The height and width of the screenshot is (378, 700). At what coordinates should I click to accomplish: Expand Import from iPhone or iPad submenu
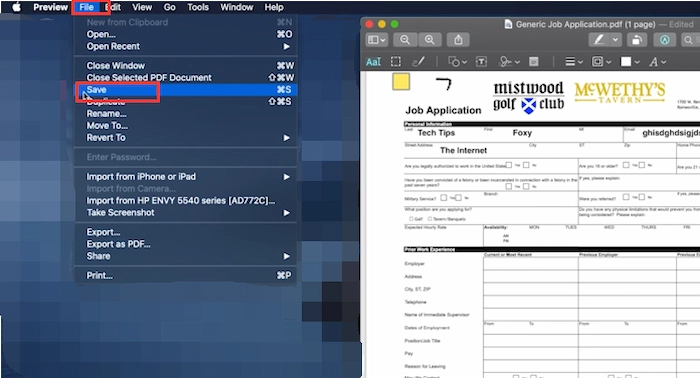(184, 177)
